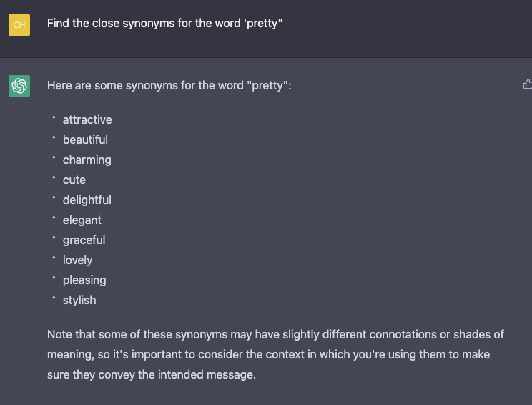This screenshot has height=405, width=532.
Task: Select the 'delightful' synonym
Action: [87, 200]
